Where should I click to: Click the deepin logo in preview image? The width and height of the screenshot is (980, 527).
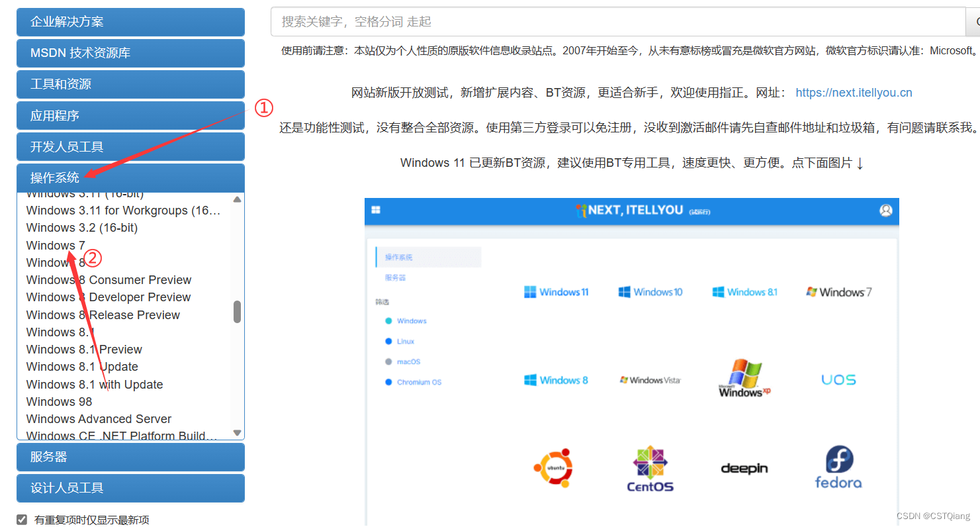[x=744, y=468]
